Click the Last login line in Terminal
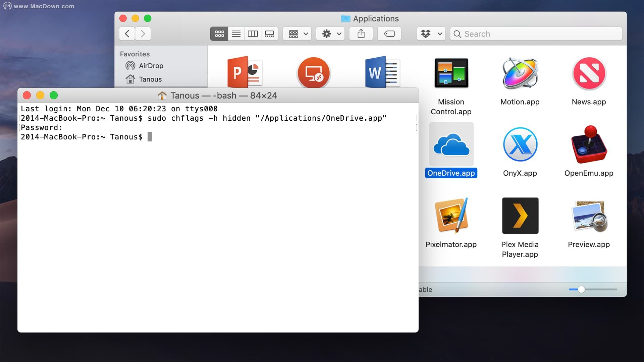 coord(119,109)
